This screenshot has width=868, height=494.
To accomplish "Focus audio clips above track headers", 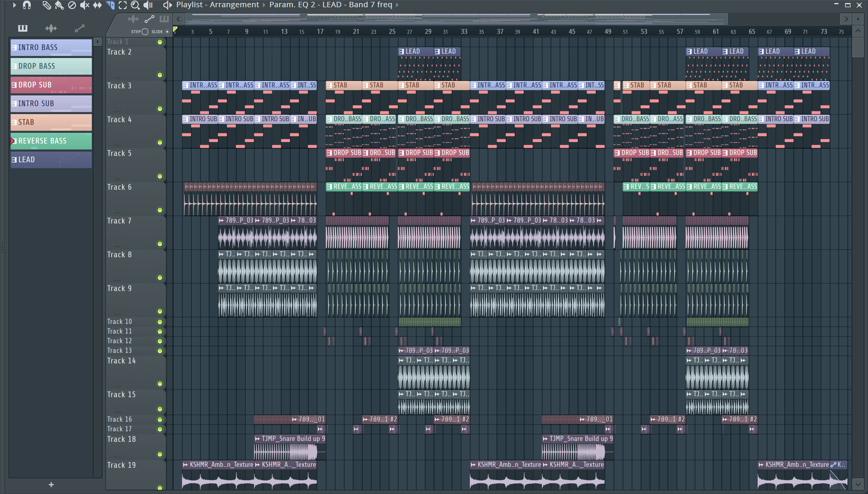I will (133, 19).
